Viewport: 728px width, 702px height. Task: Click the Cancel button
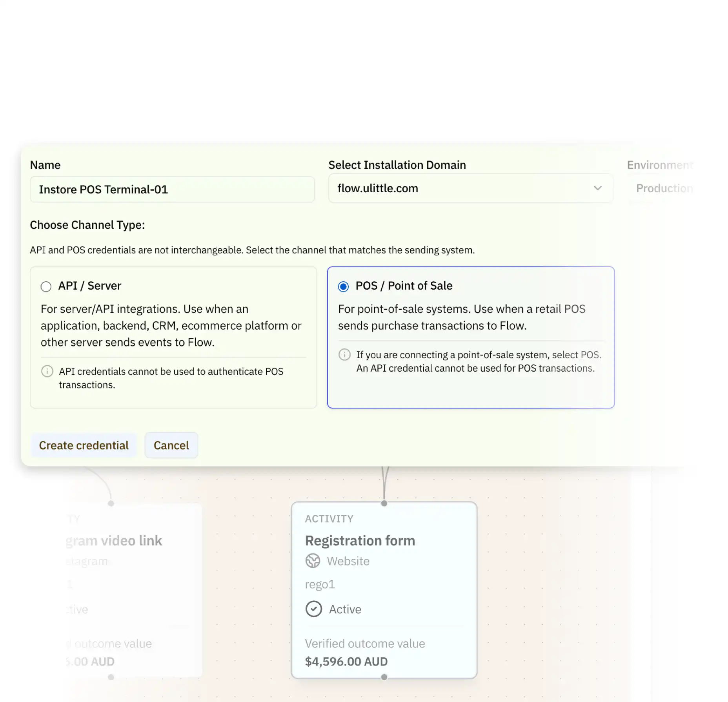[x=171, y=445]
